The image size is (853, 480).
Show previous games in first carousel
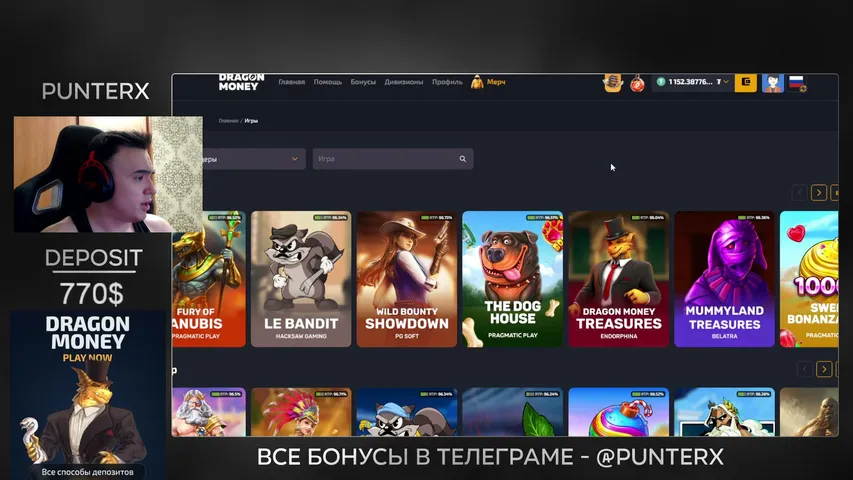tap(799, 193)
